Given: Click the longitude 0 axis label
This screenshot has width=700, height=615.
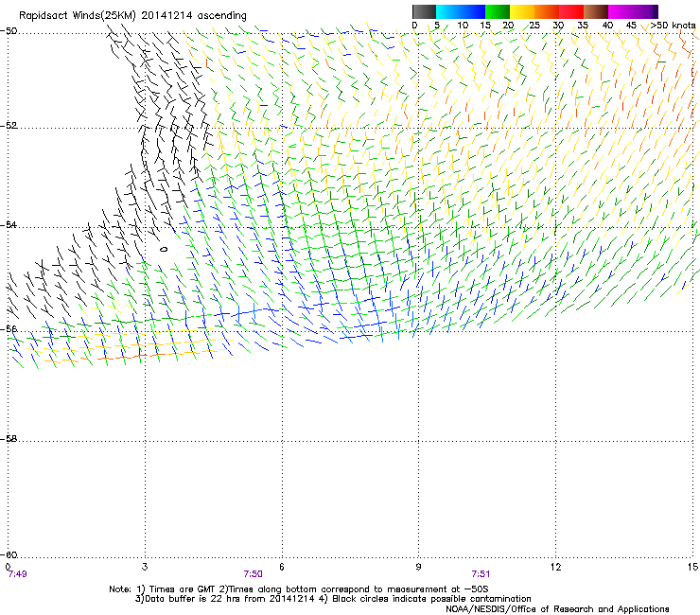Looking at the screenshot, I should point(8,567).
